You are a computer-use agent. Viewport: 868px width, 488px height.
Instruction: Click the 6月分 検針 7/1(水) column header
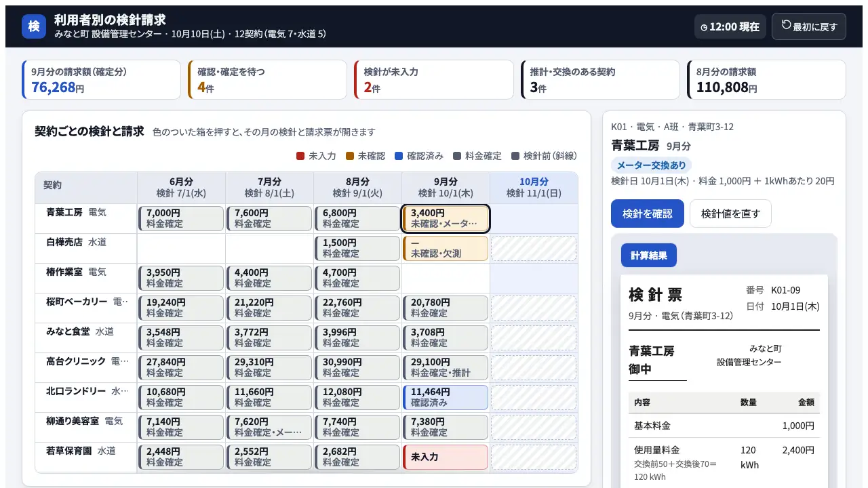tap(181, 188)
